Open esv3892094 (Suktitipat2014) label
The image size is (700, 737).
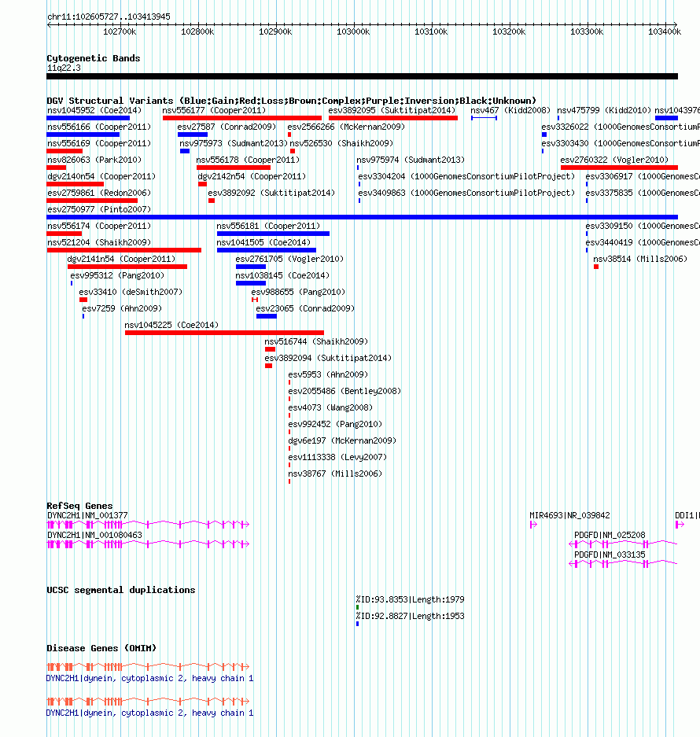click(x=328, y=358)
